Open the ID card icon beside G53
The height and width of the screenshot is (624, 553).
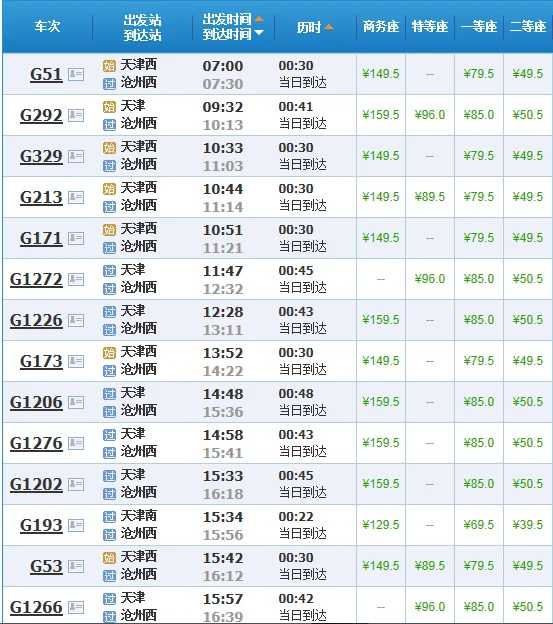[76, 566]
